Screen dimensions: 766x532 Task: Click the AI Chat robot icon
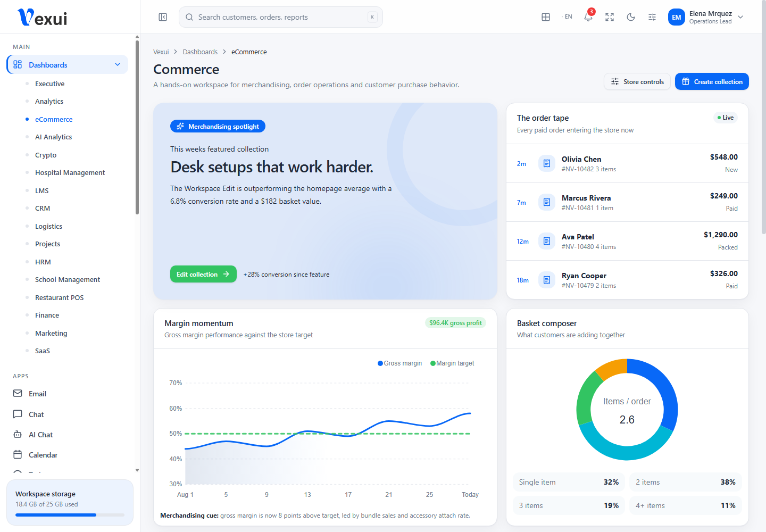tap(18, 434)
